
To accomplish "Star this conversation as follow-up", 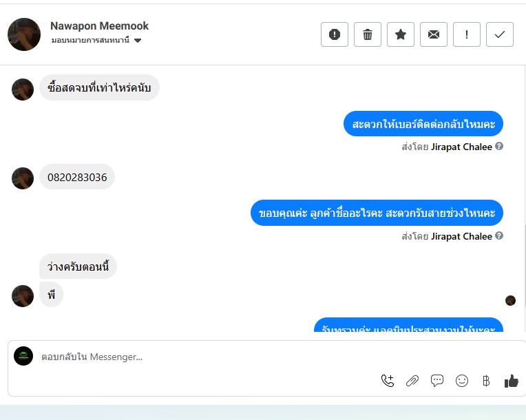I will [401, 34].
